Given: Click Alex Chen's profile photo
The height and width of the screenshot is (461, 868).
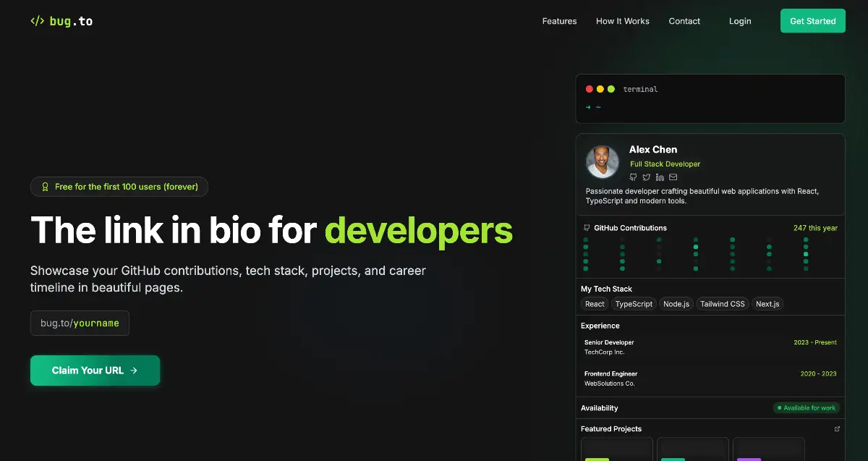Looking at the screenshot, I should [603, 162].
